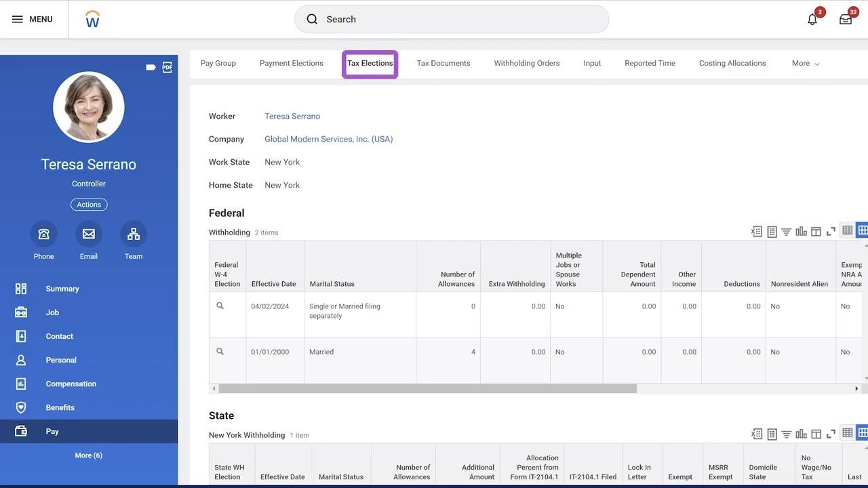
Task: Open Personal in the sidebar
Action: [x=89, y=360]
